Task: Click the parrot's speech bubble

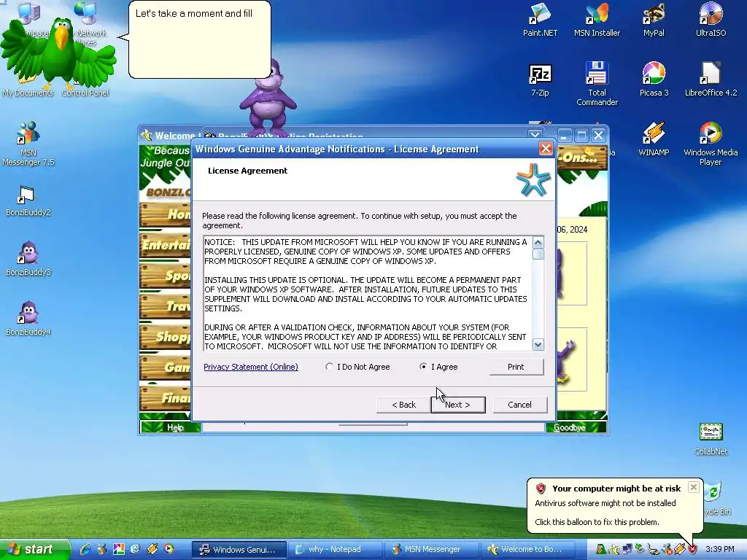Action: tap(200, 39)
